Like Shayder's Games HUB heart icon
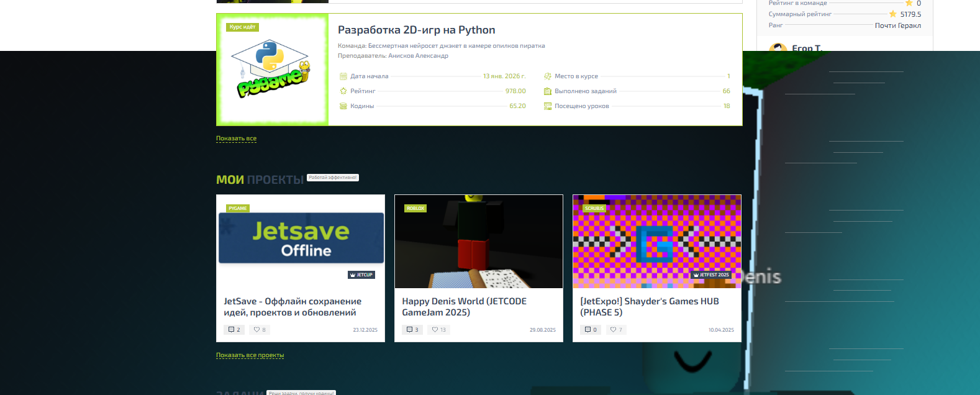 pos(613,330)
